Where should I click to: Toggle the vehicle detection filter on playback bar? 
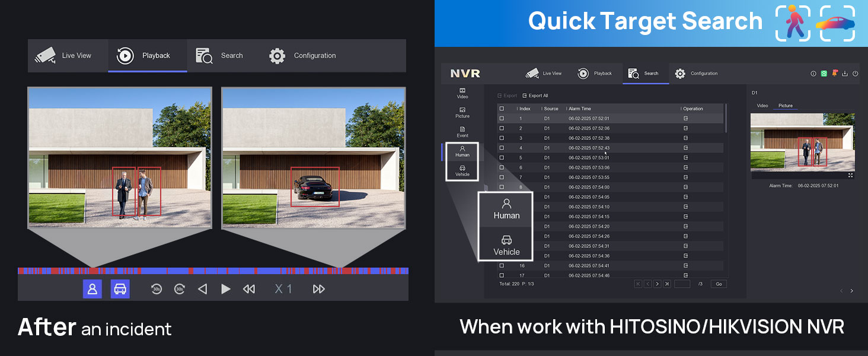tap(120, 289)
